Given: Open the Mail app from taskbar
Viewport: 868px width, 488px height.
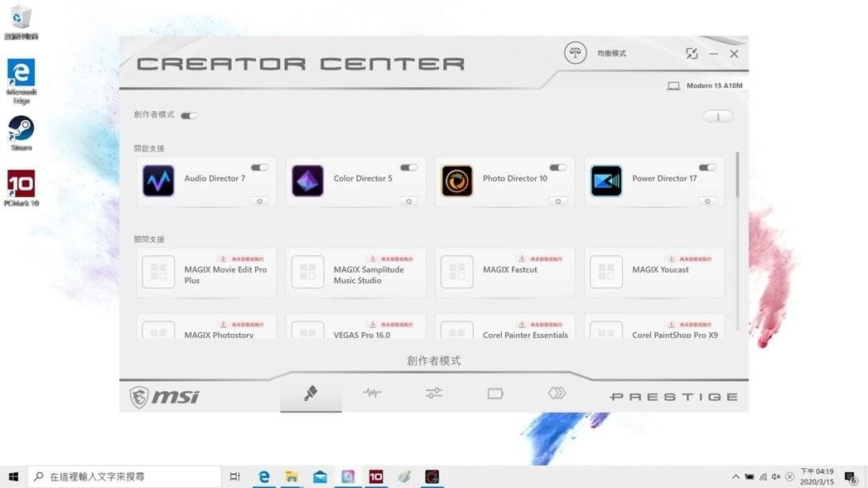Looking at the screenshot, I should pyautogui.click(x=320, y=476).
